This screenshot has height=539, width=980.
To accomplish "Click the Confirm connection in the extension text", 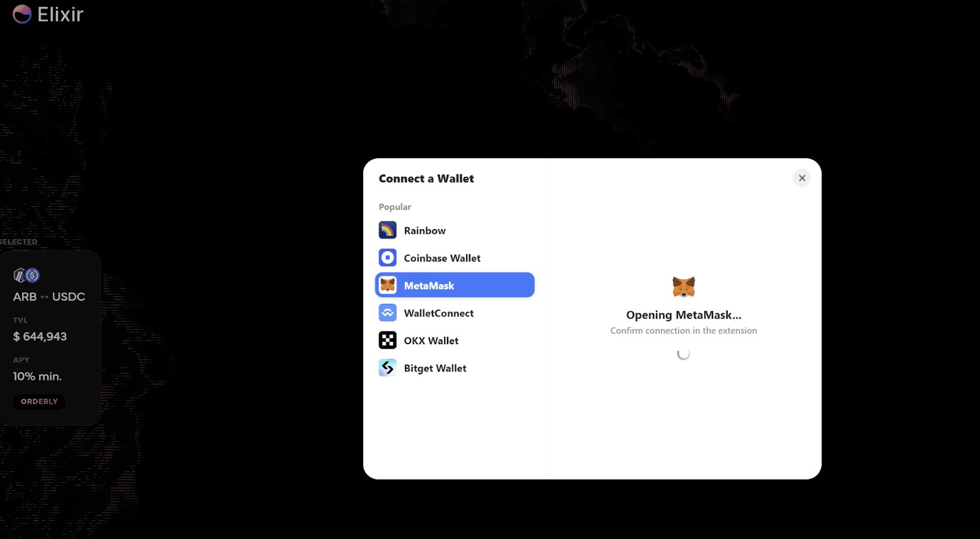I will click(x=684, y=331).
